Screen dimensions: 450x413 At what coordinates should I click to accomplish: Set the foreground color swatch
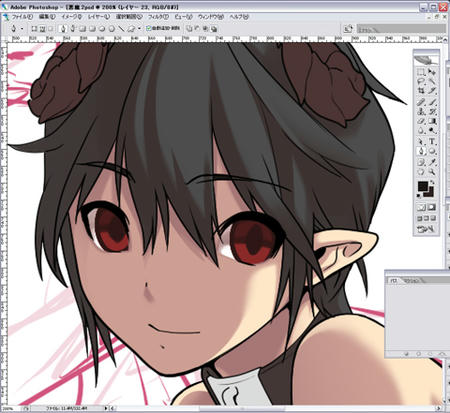(423, 186)
